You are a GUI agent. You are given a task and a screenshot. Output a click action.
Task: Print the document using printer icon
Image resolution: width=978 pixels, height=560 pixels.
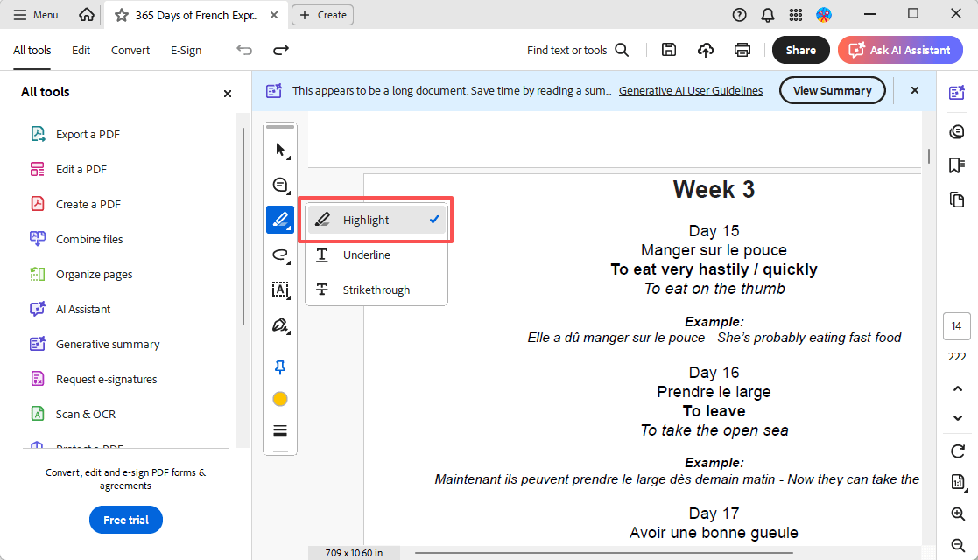742,50
